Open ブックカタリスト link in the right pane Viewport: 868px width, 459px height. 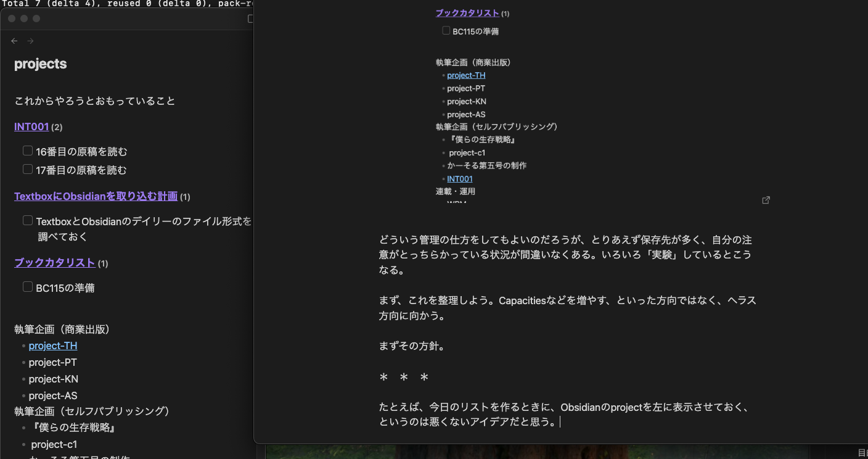coord(467,13)
